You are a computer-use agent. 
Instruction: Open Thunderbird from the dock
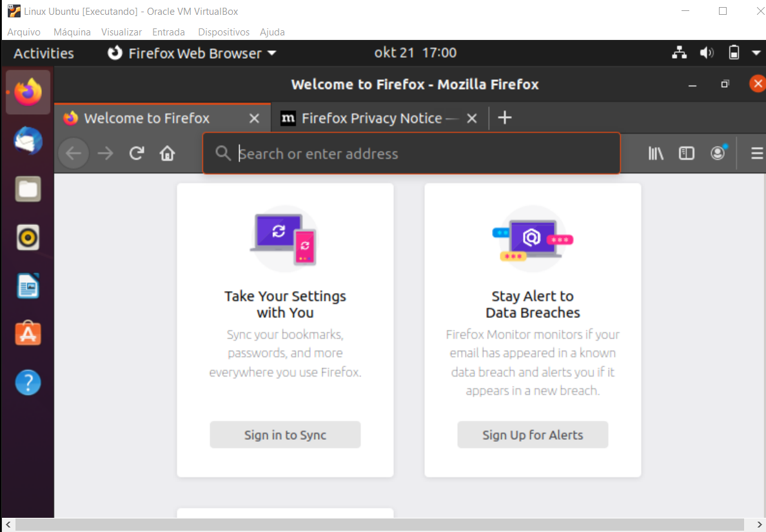(28, 140)
